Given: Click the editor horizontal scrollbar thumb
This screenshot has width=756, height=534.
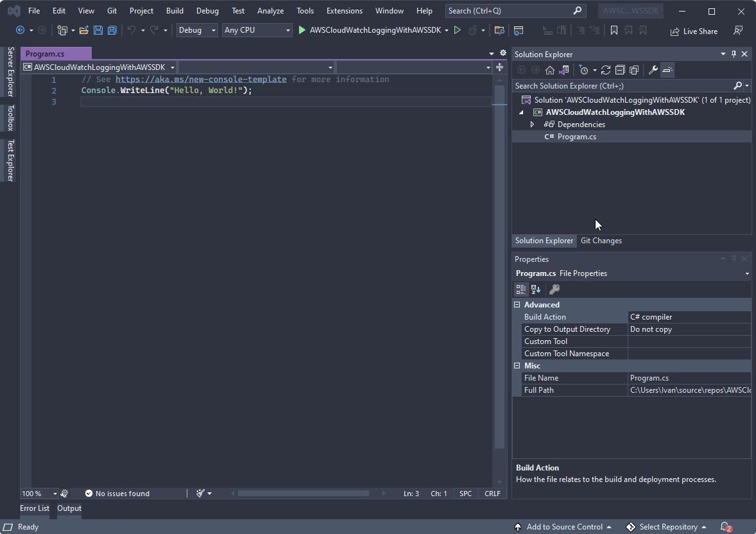Looking at the screenshot, I should click(x=304, y=493).
